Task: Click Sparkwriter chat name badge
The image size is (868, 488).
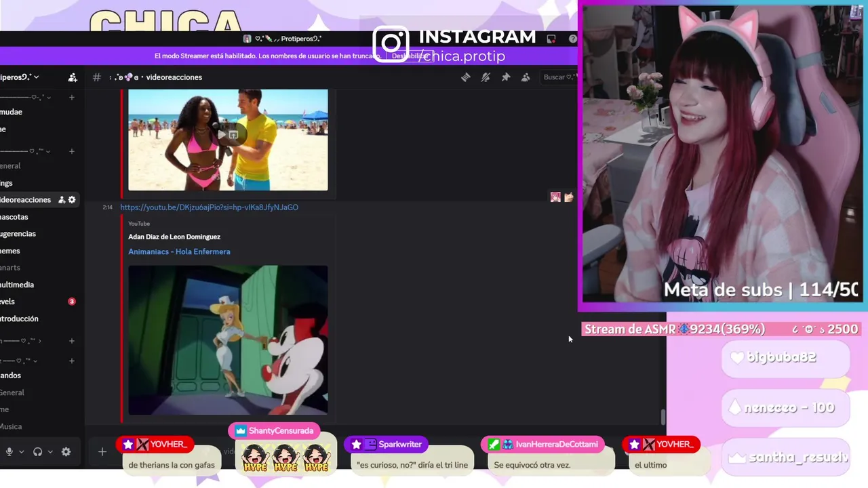Action: tap(386, 445)
